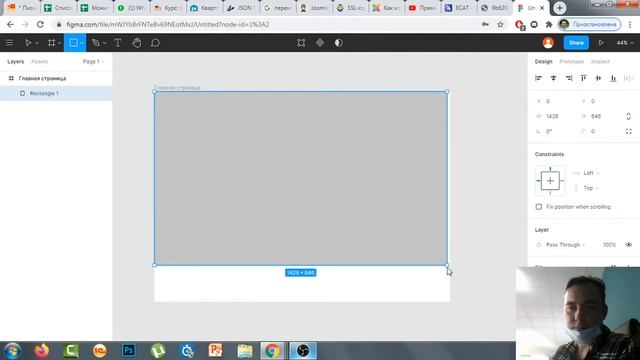
Task: Click the Use as mask icon
Action: [x=338, y=43]
